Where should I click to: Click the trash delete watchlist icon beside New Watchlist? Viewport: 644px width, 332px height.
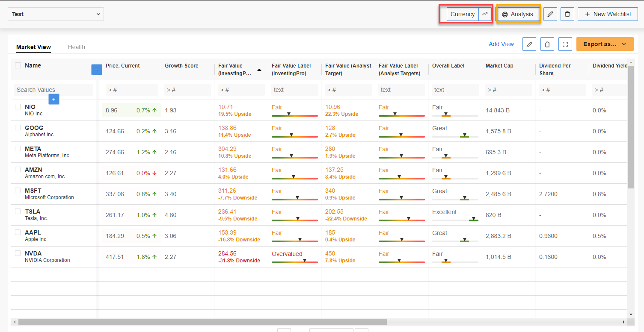coord(567,14)
